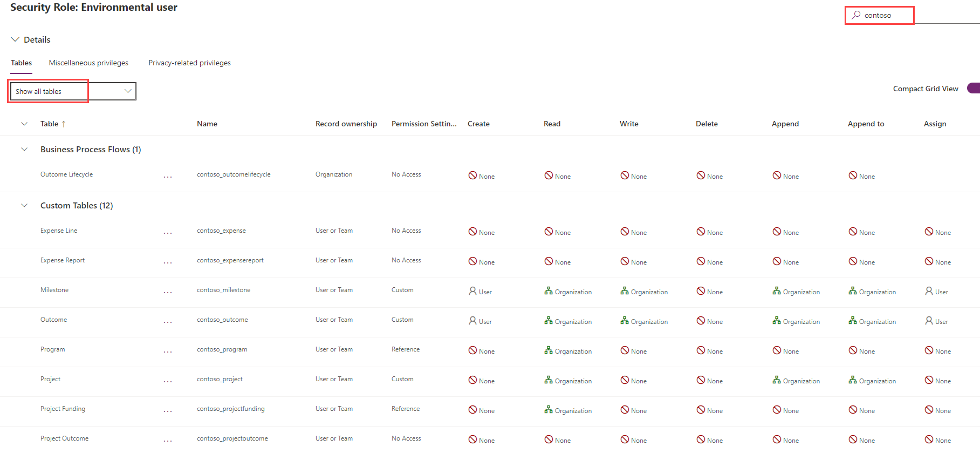Open the Privacy-related privileges tab
This screenshot has height=453, width=980.
tap(189, 63)
